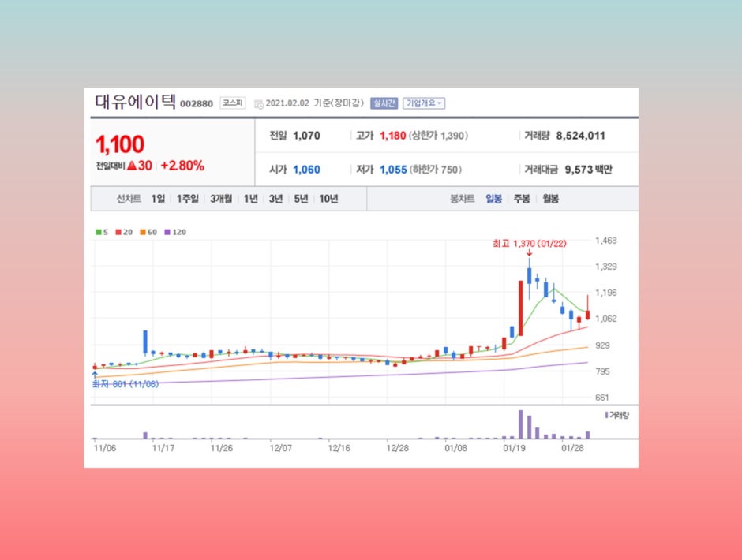Click the 거래량 value 8,524,011

tap(581, 136)
